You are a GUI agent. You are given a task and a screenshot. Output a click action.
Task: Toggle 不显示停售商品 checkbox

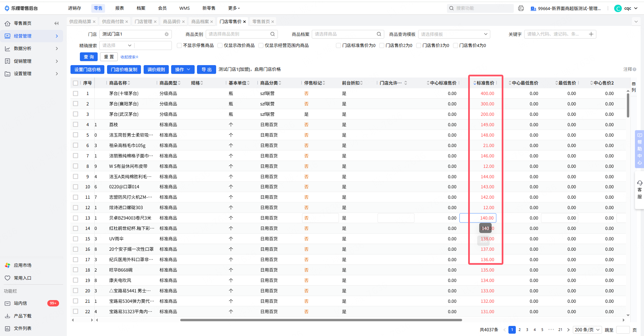coord(180,46)
